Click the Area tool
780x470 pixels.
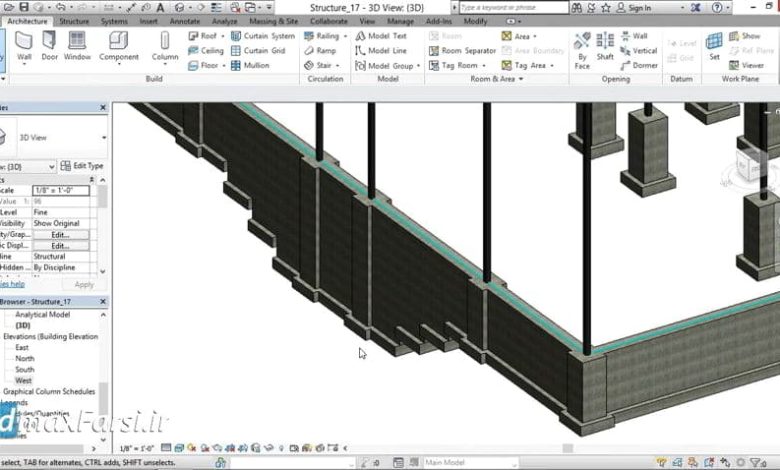[x=515, y=36]
